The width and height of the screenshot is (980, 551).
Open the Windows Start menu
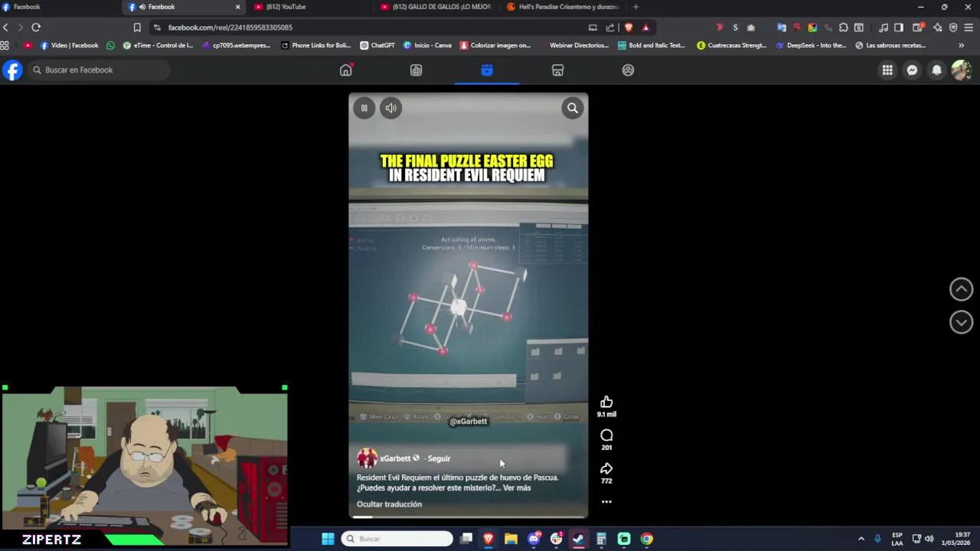(328, 539)
